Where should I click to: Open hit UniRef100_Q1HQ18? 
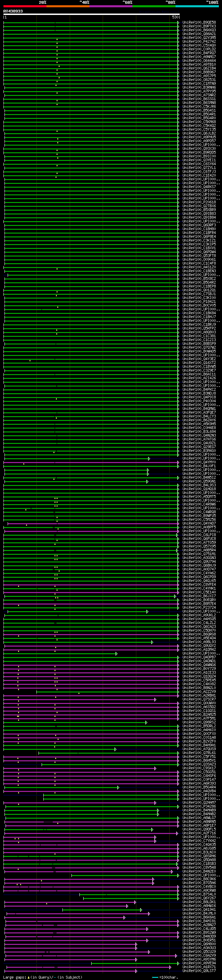(199, 489)
